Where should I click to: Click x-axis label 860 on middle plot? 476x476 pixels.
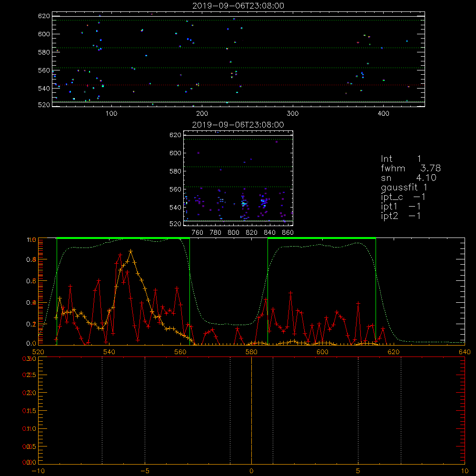point(288,233)
